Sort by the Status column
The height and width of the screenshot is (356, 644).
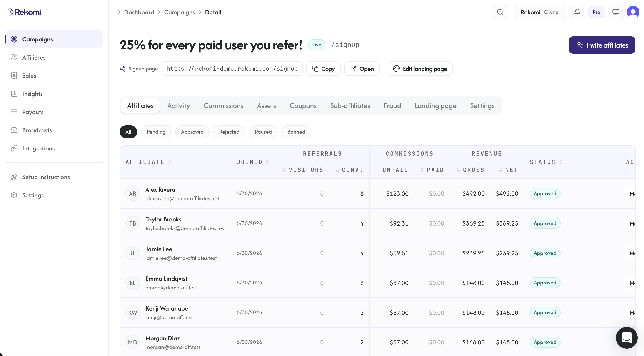(x=546, y=162)
